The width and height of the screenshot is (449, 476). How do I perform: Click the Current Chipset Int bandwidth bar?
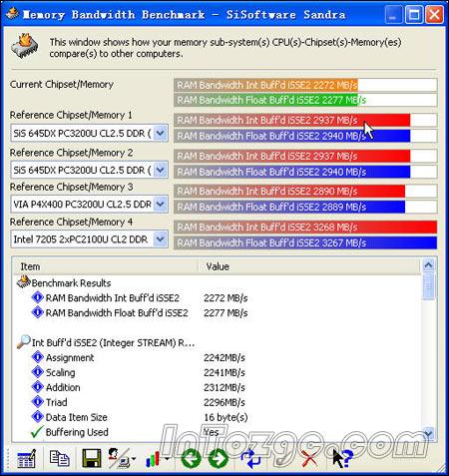(x=305, y=85)
